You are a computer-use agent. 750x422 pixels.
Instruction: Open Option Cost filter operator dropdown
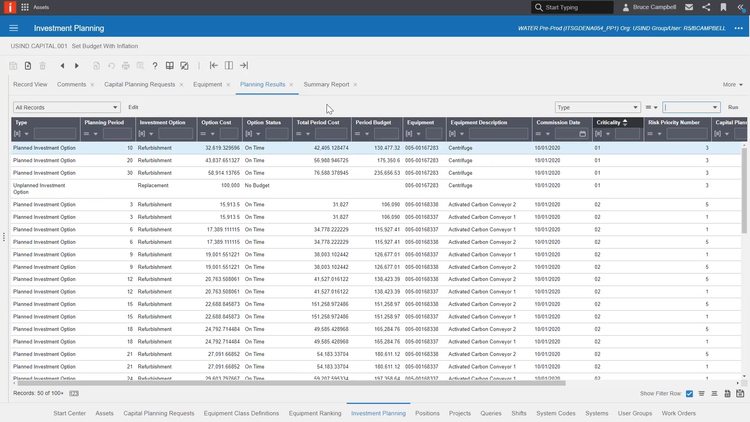208,134
